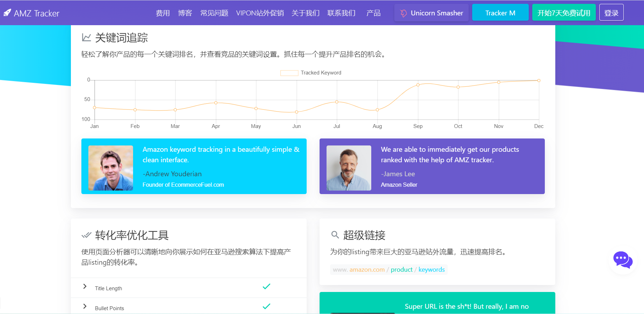The image size is (644, 314).
Task: Toggle the Tracked Keyword legend swatch
Action: pos(289,73)
